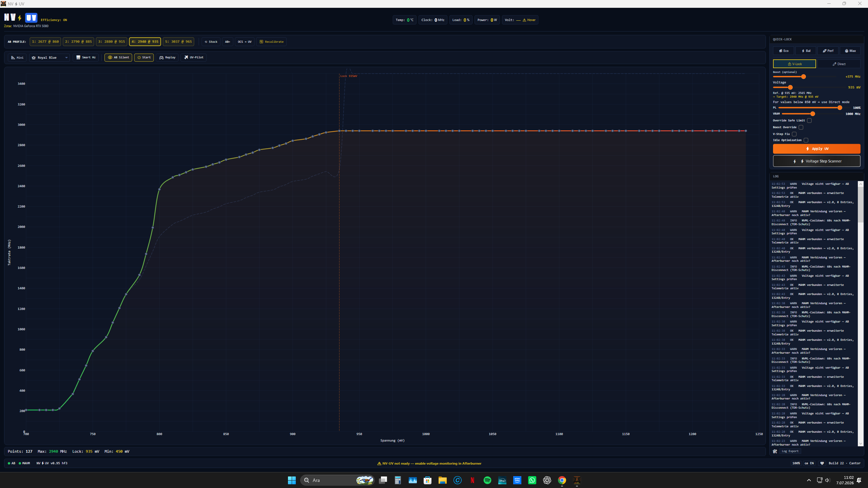The width and height of the screenshot is (868, 488).
Task: Reset curve with the Stock button
Action: [211, 42]
